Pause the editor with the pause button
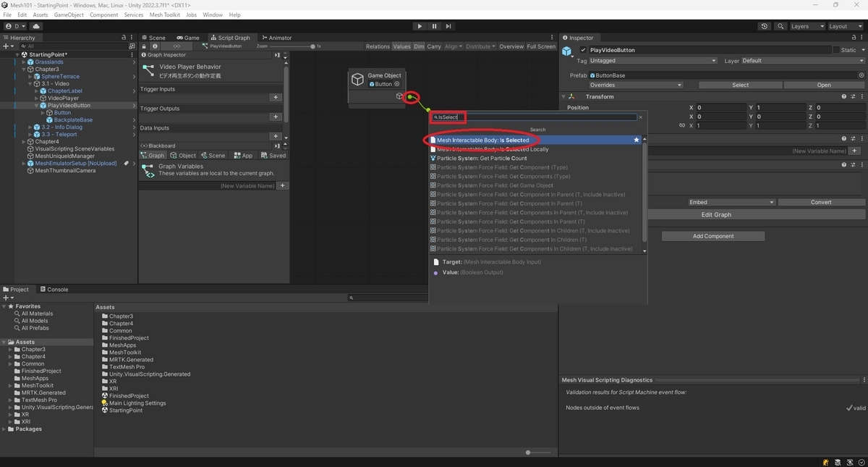 pos(434,26)
